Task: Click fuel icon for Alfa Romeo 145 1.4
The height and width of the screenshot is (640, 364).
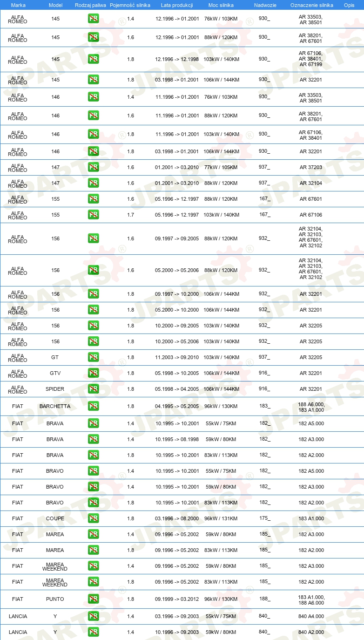Action: [93, 19]
